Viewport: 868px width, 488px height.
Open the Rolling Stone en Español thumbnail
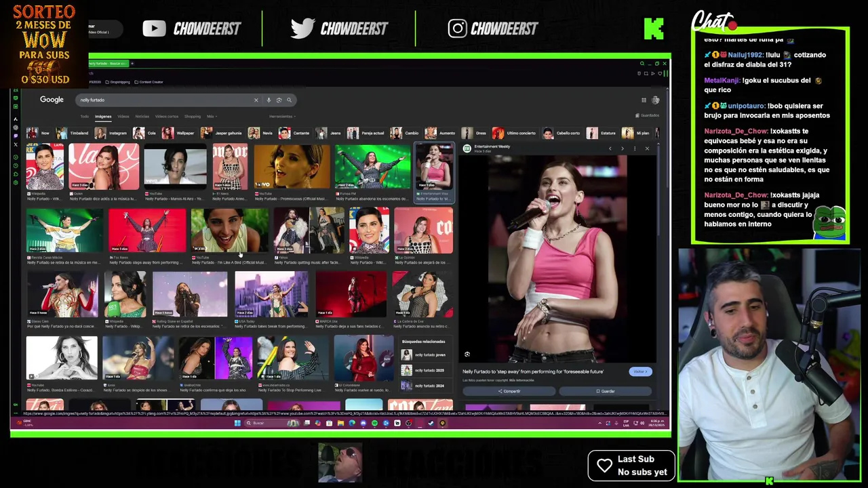190,293
